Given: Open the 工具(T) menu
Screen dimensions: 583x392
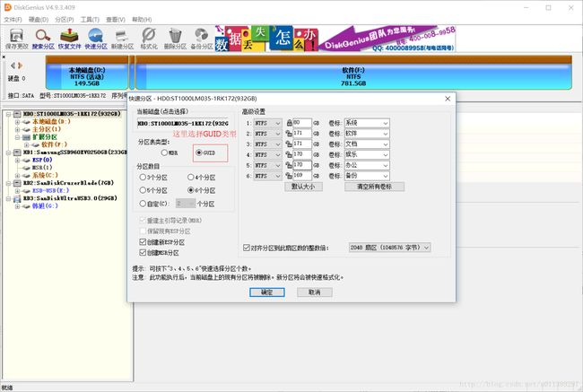Looking at the screenshot, I should tap(90, 20).
